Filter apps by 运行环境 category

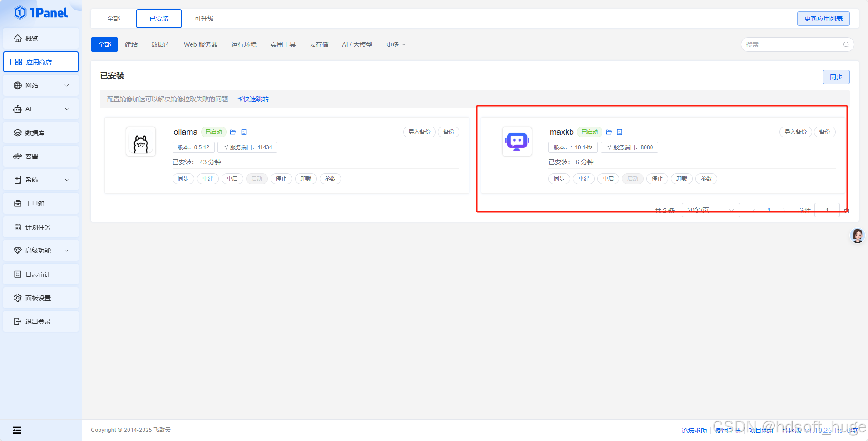point(244,44)
